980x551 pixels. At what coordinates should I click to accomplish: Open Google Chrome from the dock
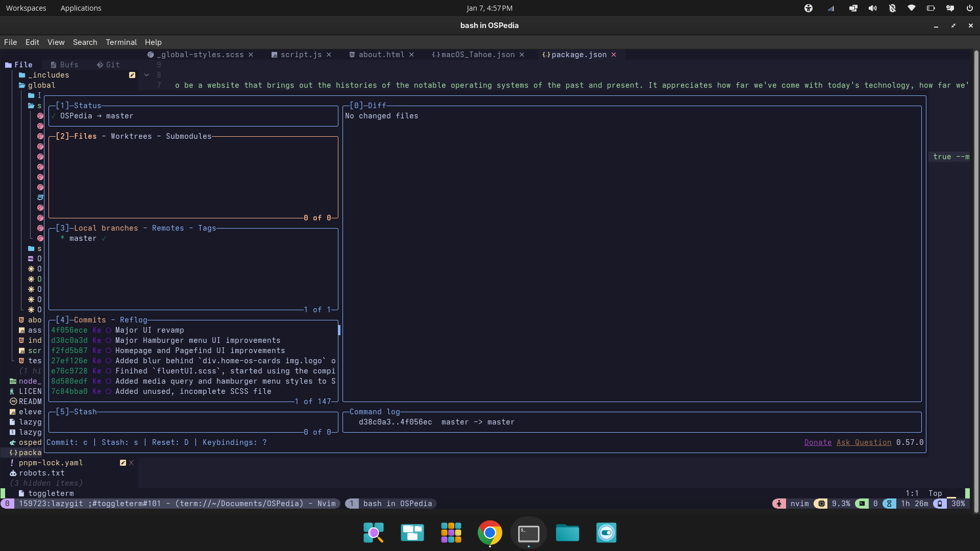489,533
